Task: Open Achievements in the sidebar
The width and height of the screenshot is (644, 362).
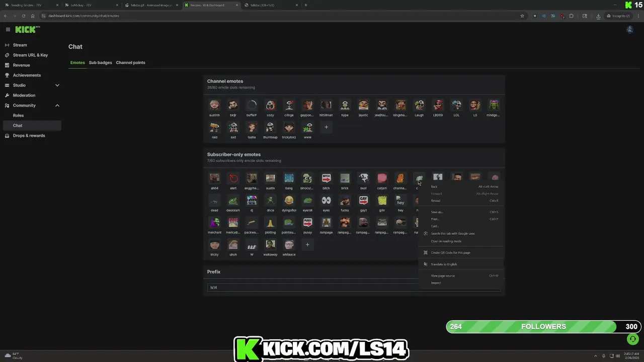Action: [x=32, y=75]
